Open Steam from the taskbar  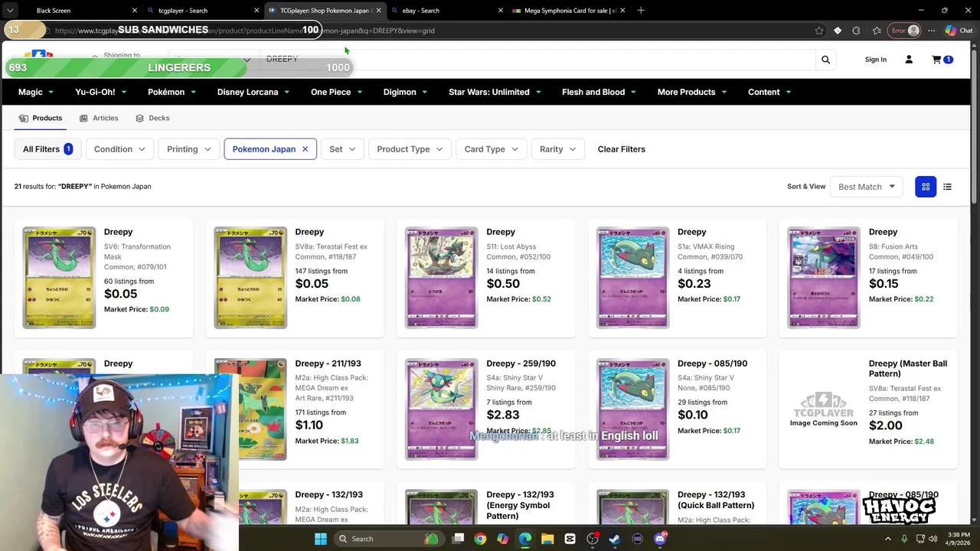point(615,539)
